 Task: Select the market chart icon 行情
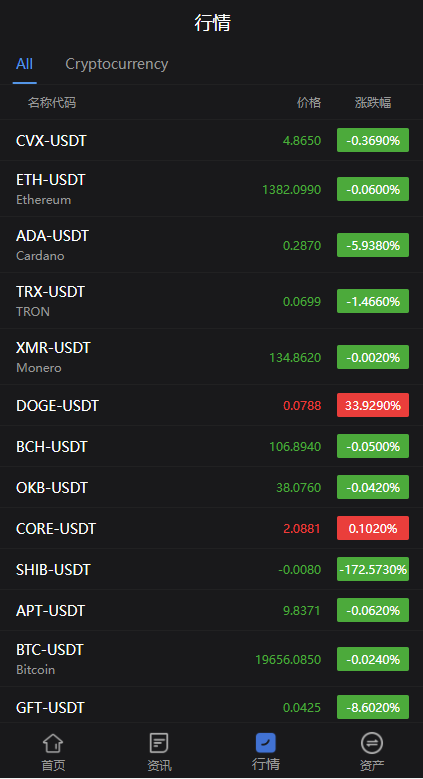265,743
